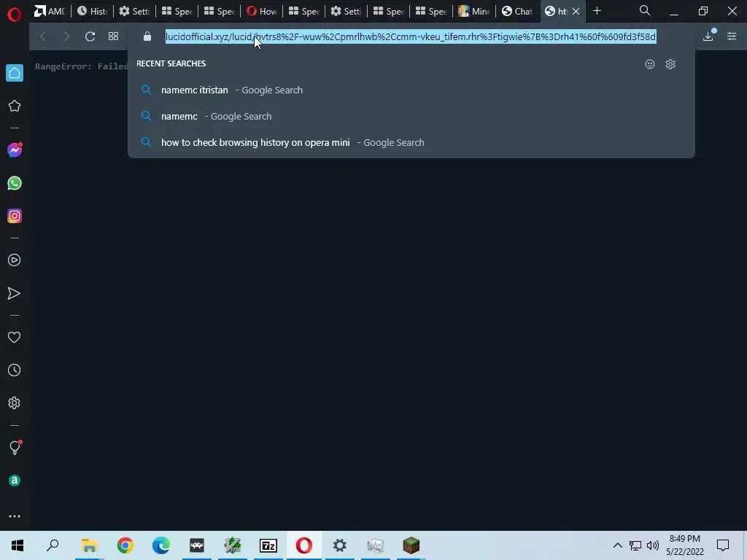
Task: Open Windows taskbar search
Action: [x=53, y=545]
